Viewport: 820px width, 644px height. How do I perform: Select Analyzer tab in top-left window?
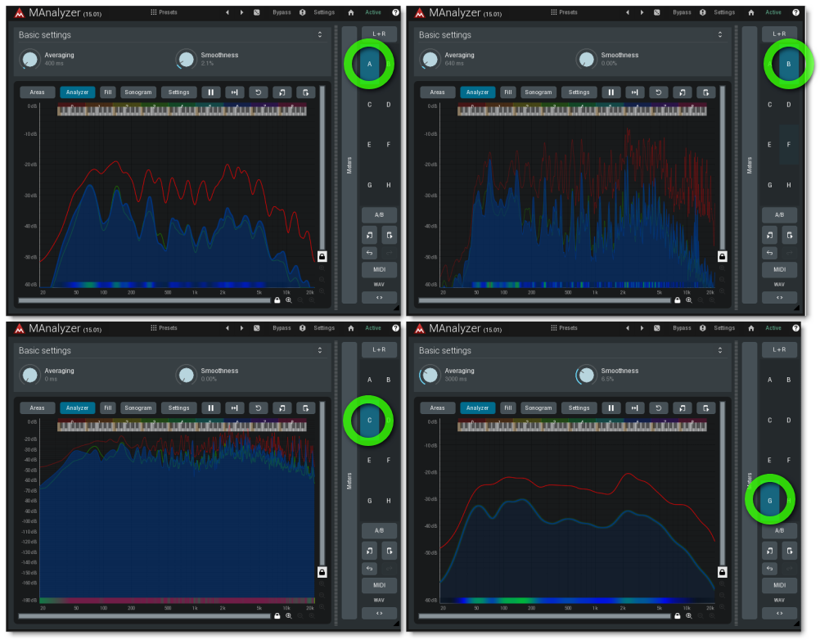click(x=78, y=92)
